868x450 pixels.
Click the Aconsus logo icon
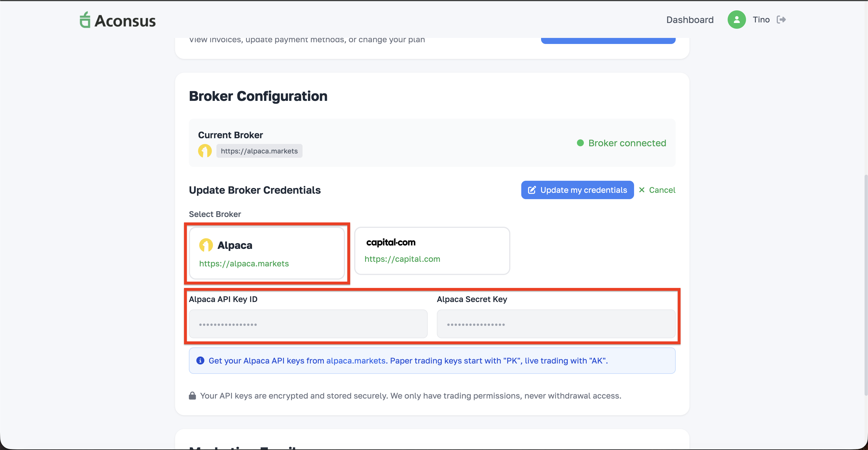[x=85, y=20]
